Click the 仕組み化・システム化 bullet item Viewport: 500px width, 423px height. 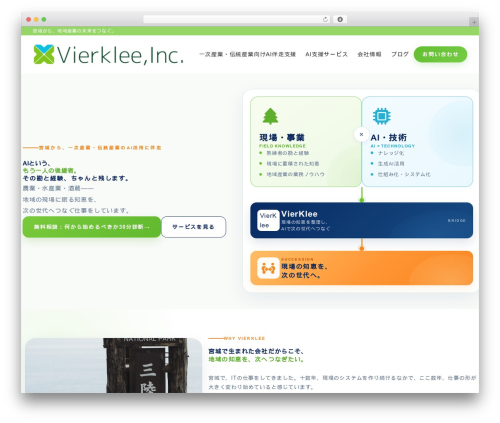click(x=404, y=174)
